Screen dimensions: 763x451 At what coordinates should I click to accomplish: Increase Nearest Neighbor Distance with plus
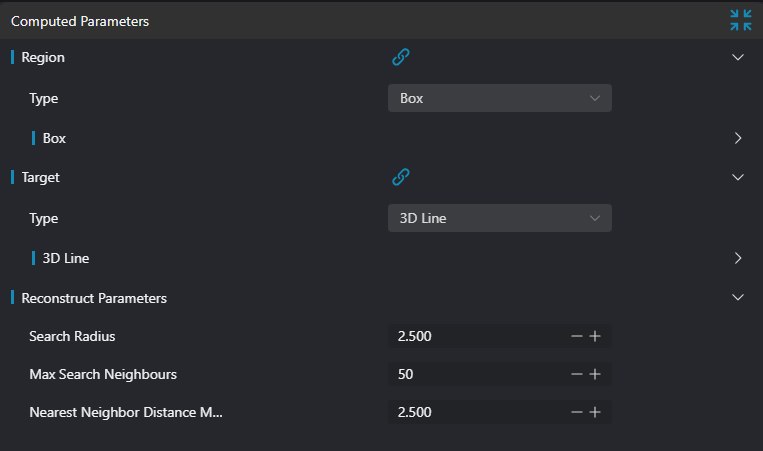click(595, 412)
